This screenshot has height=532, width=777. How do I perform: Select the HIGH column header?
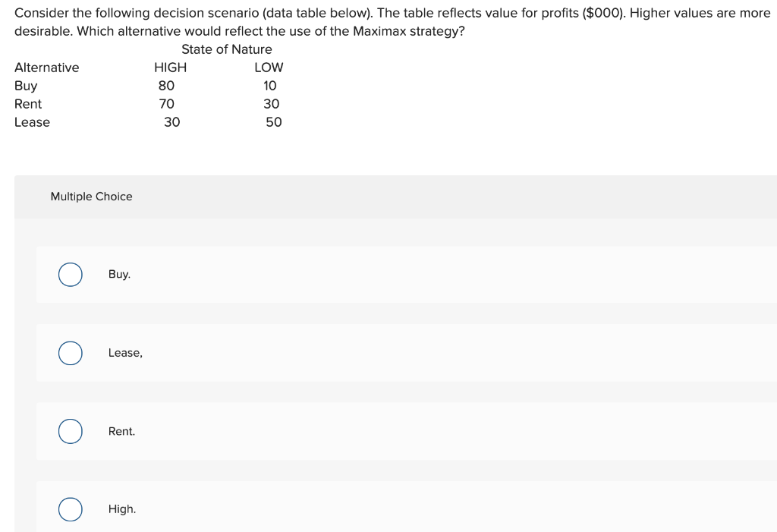pos(168,68)
